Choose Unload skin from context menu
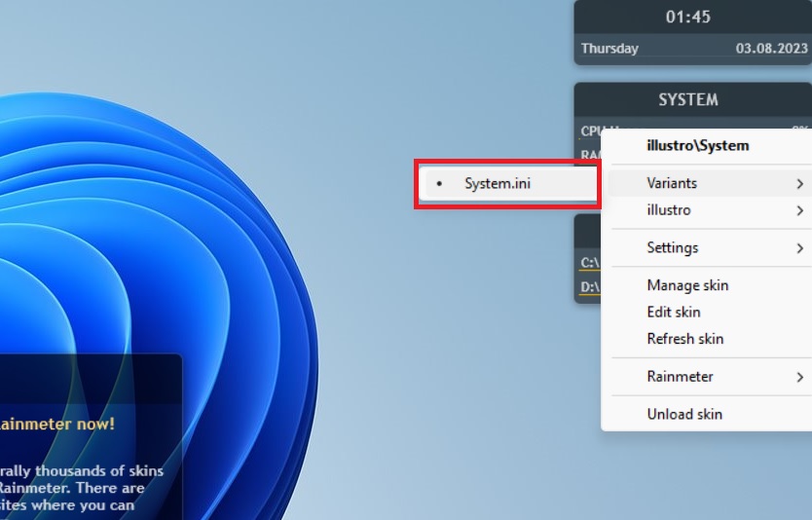Image resolution: width=812 pixels, height=520 pixels. (710, 414)
